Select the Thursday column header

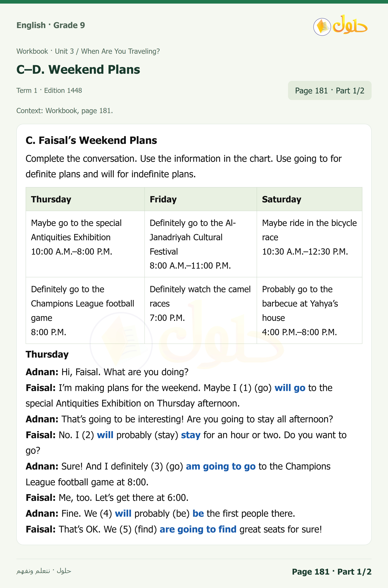point(85,199)
